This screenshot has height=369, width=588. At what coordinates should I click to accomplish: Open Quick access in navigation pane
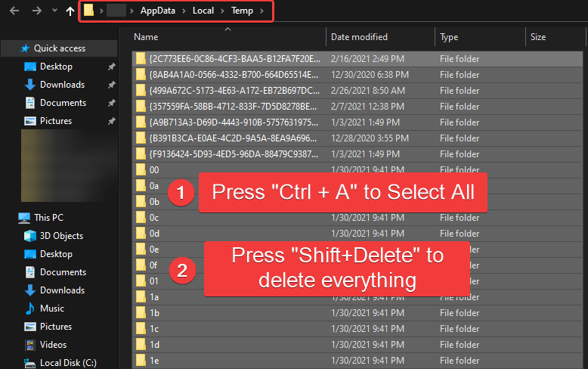(x=60, y=48)
